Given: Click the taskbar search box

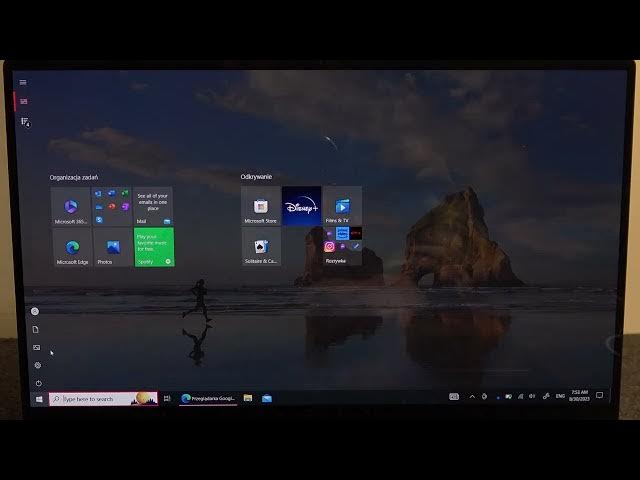Looking at the screenshot, I should (100, 398).
